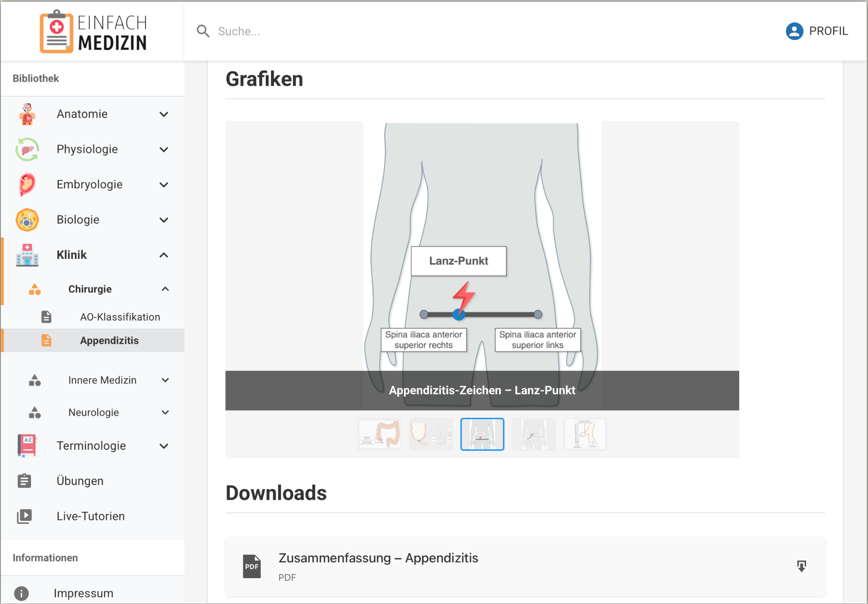Screen dimensions: 868x604
Task: Click the Übungen clipboard icon
Action: click(x=25, y=481)
